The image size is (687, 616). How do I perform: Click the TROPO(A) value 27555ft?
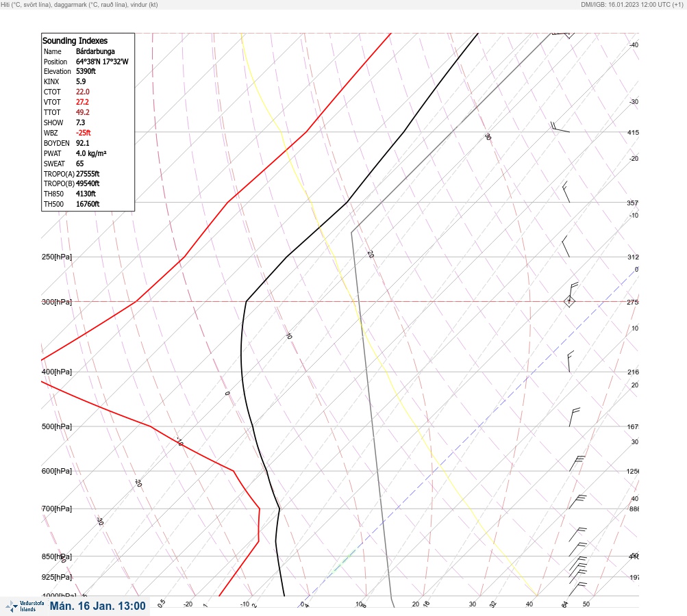click(88, 174)
